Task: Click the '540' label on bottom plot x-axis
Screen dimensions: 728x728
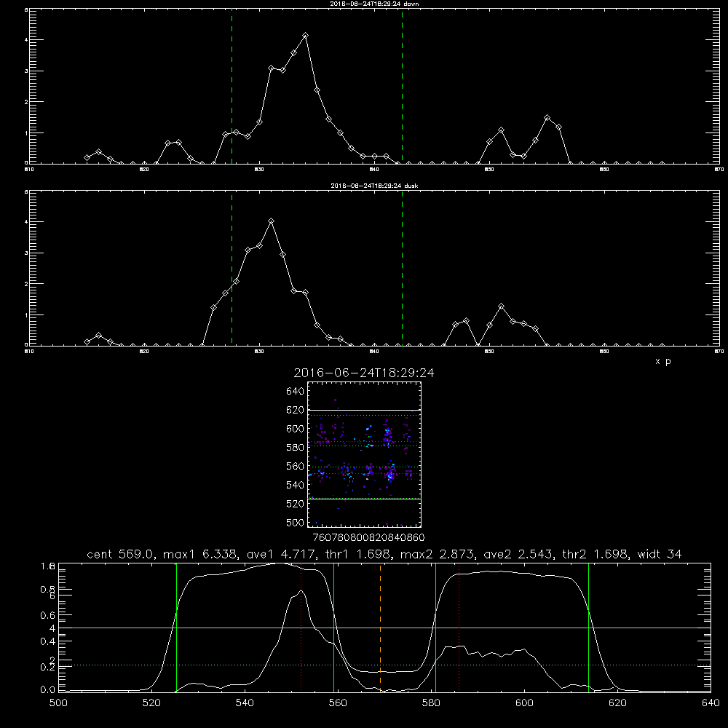Action: tap(245, 703)
